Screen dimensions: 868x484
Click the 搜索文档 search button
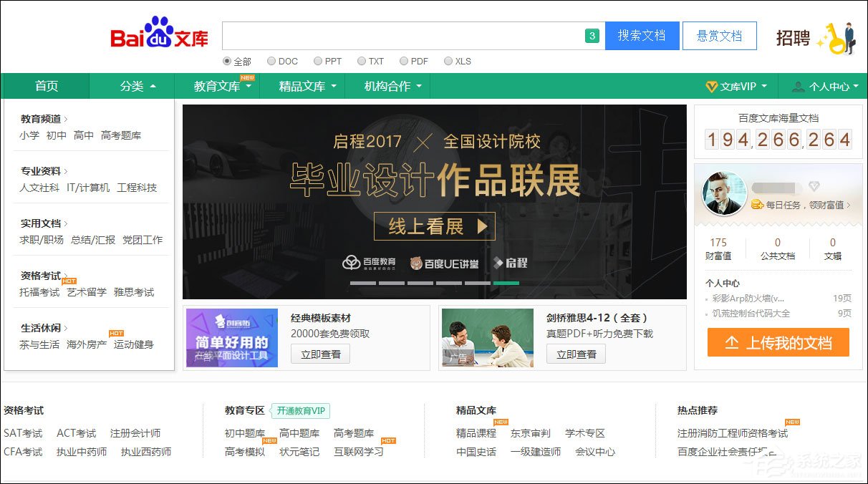click(642, 35)
